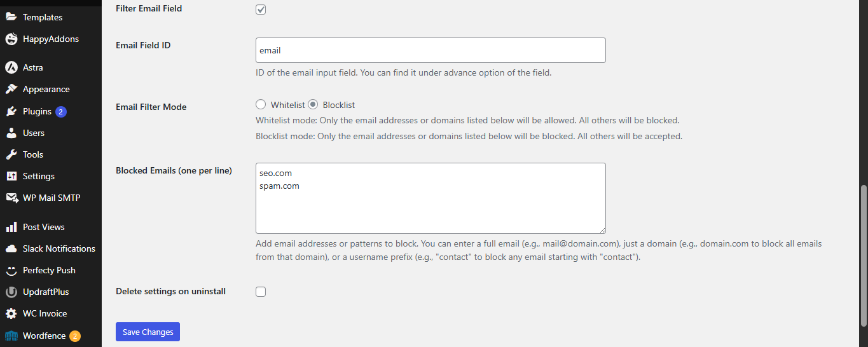Screen dimensions: 868x347
Task: Open the Settings menu item
Action: tap(38, 176)
